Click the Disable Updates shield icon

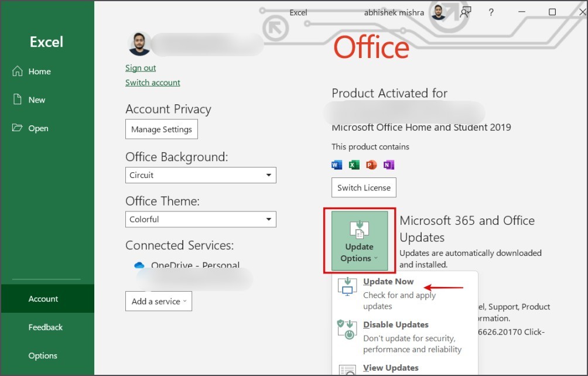click(x=347, y=330)
